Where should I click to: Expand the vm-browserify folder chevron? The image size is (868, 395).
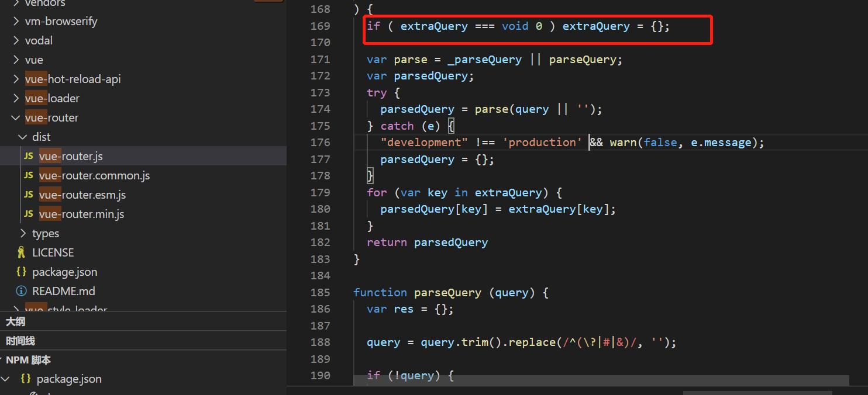[16, 22]
